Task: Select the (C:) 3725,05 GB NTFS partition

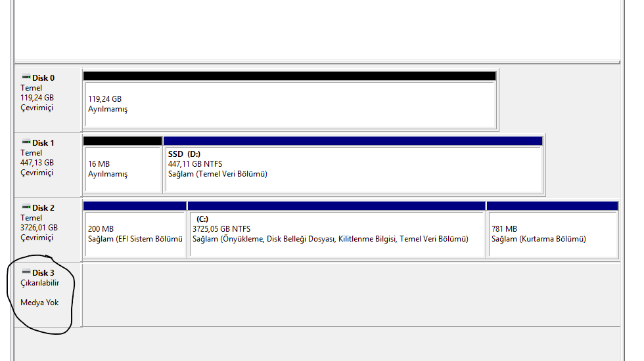Action: (336, 229)
